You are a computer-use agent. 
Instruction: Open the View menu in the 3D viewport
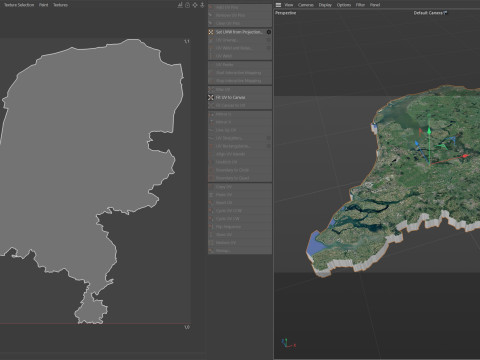click(x=289, y=5)
